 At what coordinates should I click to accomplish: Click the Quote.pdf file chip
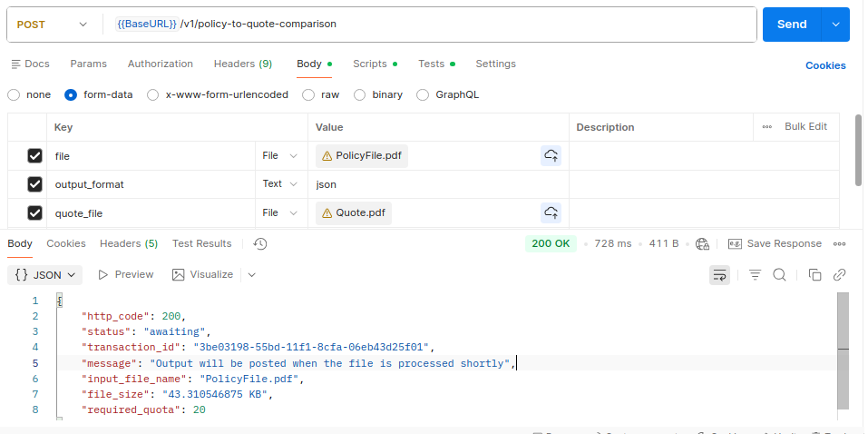pos(354,213)
